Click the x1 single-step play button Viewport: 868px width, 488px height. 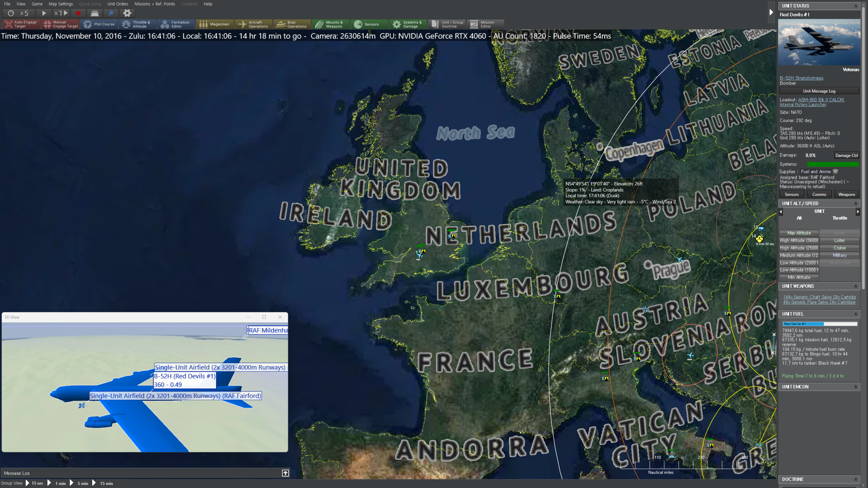[61, 13]
